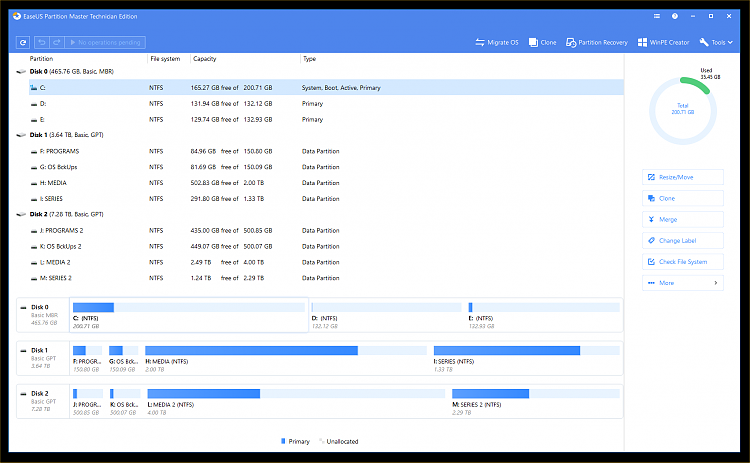The width and height of the screenshot is (750, 463).
Task: Select the D: partition row
Action: tap(326, 103)
